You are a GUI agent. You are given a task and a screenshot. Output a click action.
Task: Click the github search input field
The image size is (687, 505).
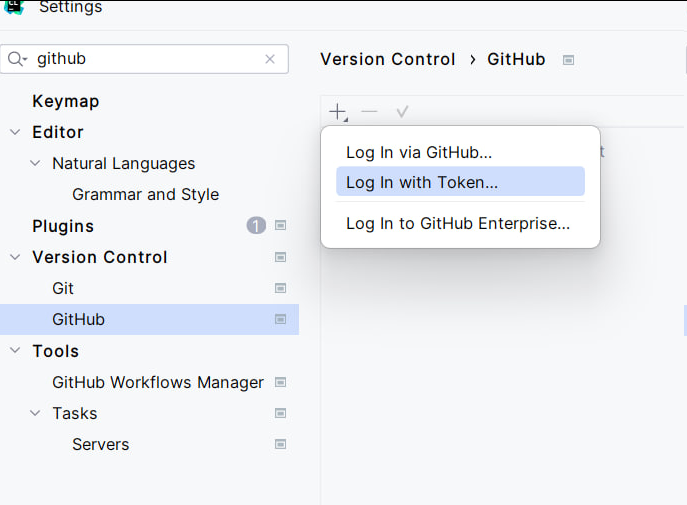pos(145,59)
